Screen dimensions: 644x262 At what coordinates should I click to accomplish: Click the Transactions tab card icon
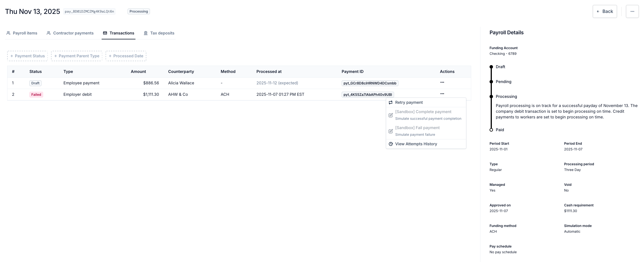(105, 33)
